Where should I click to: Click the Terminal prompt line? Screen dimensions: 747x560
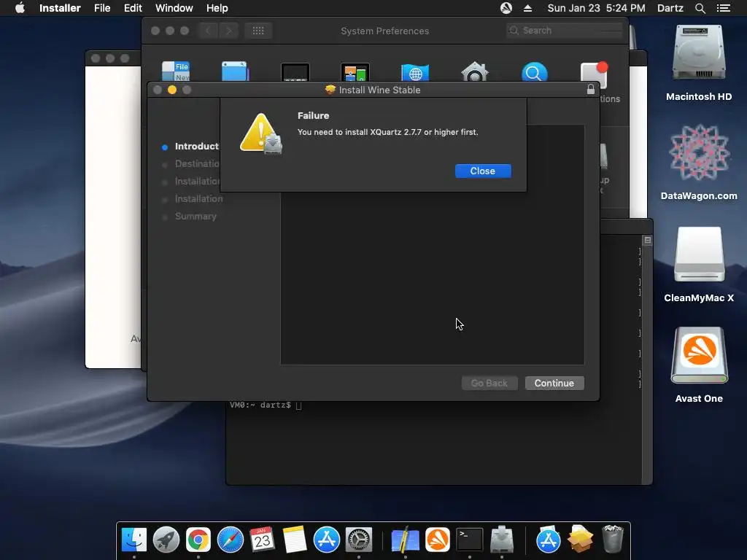pos(266,405)
